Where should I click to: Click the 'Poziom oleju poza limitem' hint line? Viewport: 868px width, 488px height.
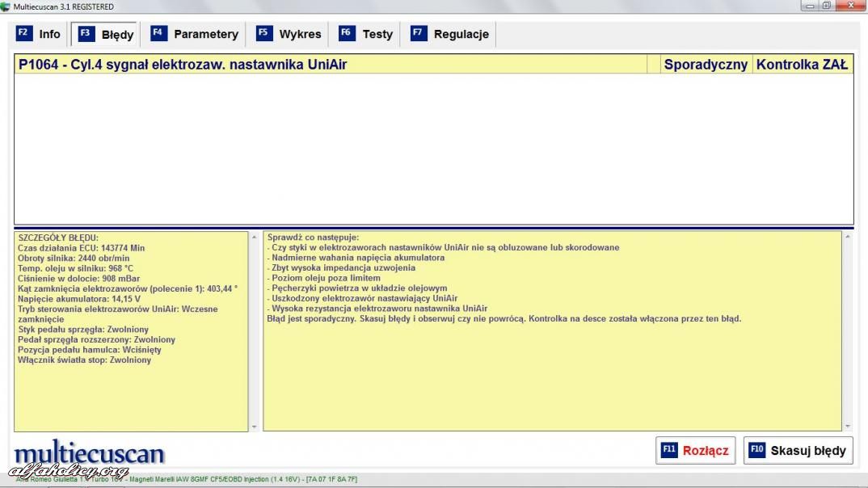pos(324,278)
